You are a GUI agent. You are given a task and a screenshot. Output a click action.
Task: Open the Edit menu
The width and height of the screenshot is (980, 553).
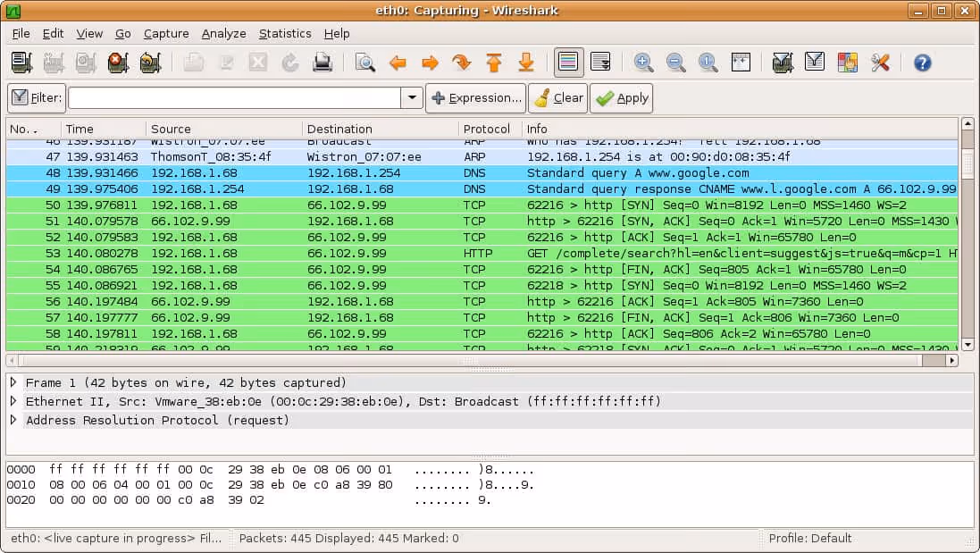click(53, 34)
